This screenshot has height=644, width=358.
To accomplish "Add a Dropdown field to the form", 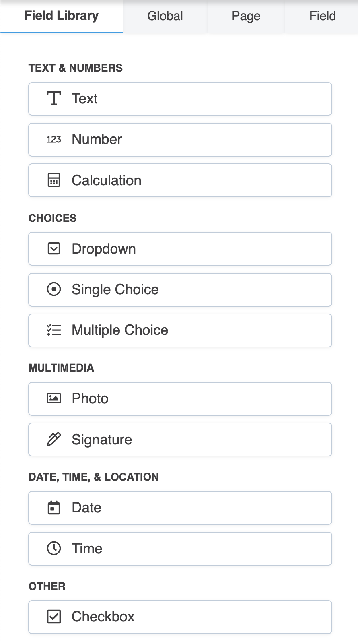I will (180, 249).
